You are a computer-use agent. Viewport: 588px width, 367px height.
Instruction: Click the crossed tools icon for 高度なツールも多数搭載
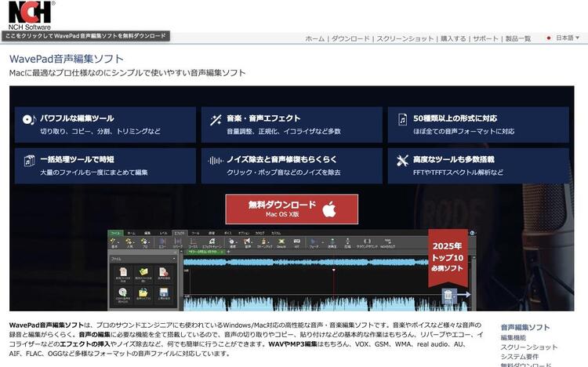(x=402, y=161)
